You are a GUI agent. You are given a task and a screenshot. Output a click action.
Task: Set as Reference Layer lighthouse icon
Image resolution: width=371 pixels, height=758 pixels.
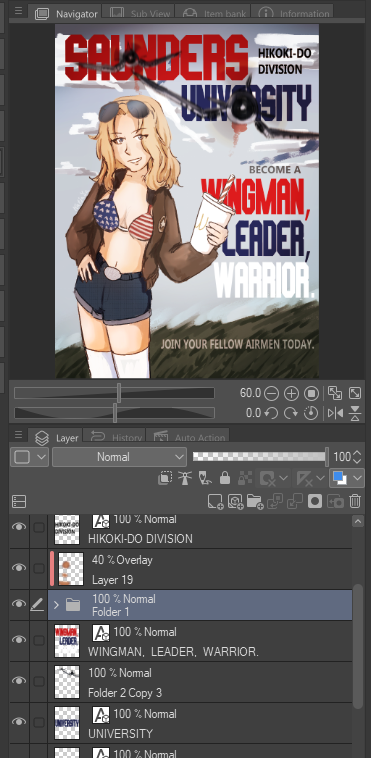point(184,479)
